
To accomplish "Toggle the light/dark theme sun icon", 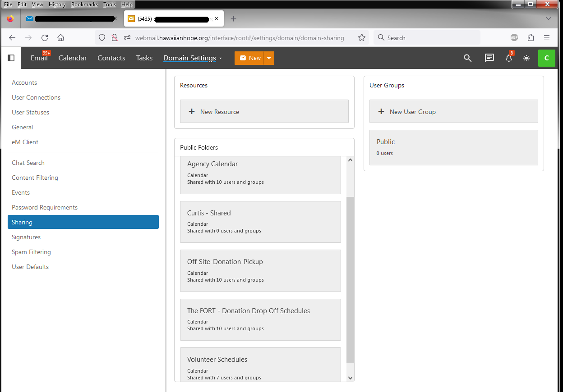I will 526,58.
